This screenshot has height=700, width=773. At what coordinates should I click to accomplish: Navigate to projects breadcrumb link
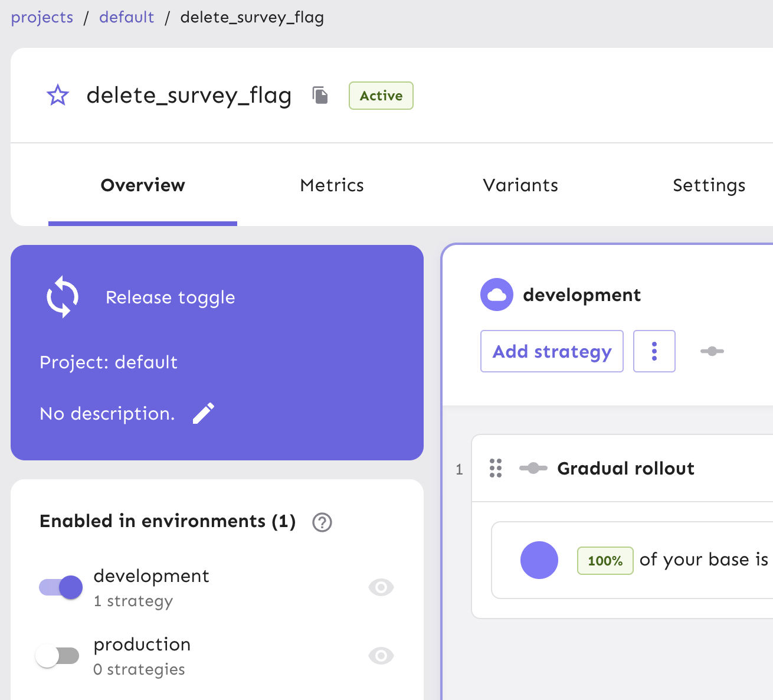(42, 17)
